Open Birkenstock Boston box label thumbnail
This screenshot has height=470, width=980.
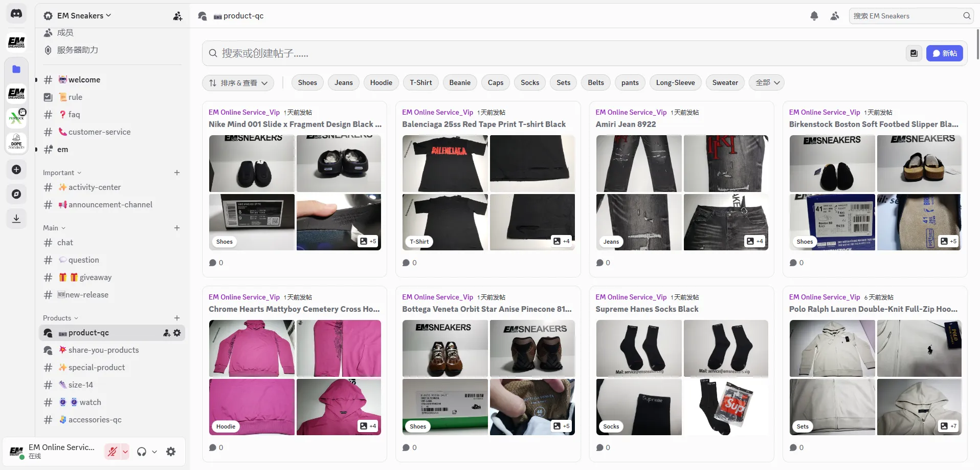(832, 222)
